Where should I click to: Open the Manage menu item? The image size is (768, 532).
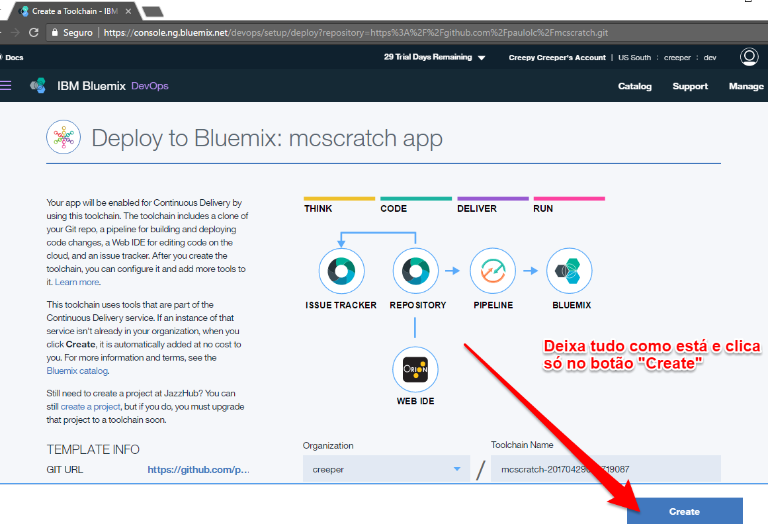(746, 86)
